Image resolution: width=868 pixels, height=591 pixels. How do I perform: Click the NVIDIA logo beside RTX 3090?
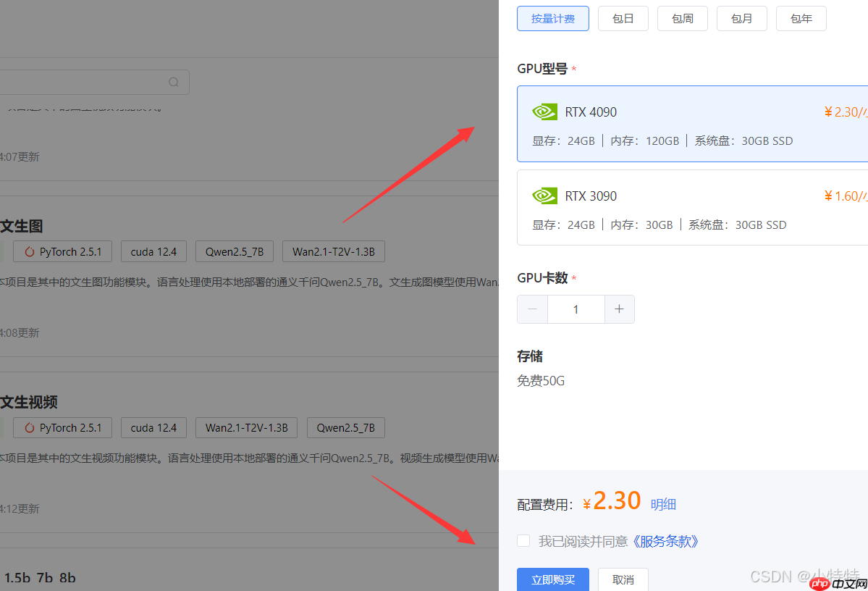pyautogui.click(x=544, y=196)
